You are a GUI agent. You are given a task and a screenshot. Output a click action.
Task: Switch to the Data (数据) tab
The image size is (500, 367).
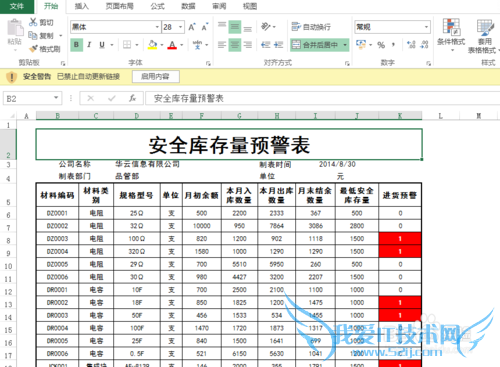tap(188, 6)
